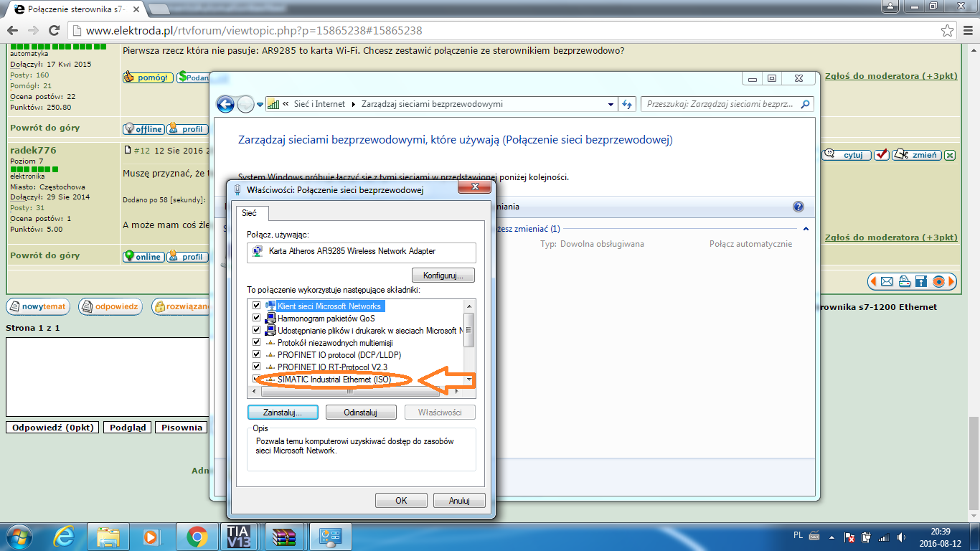Image resolution: width=980 pixels, height=551 pixels.
Task: Uncheck Harmonogram pakietów QoS
Action: [x=256, y=319]
